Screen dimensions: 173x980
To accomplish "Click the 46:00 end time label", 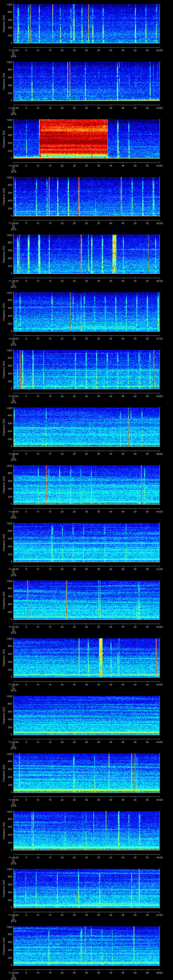I will 159,857.
